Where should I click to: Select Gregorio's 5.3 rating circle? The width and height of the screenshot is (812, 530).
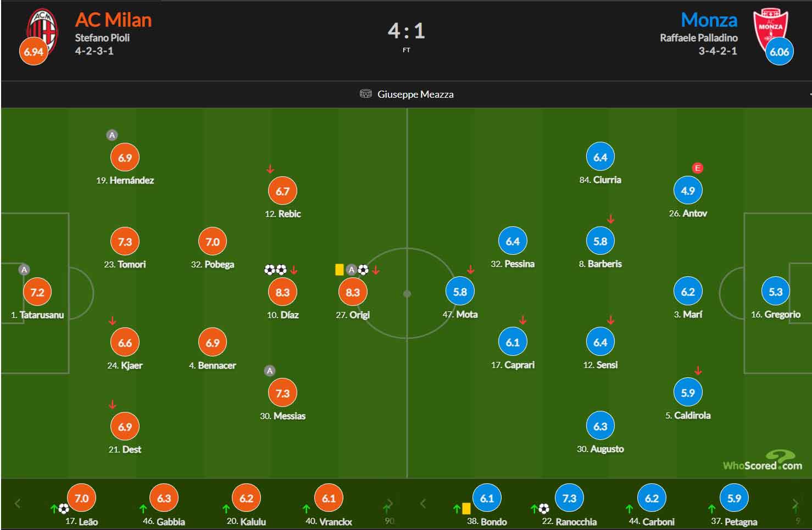pyautogui.click(x=775, y=292)
